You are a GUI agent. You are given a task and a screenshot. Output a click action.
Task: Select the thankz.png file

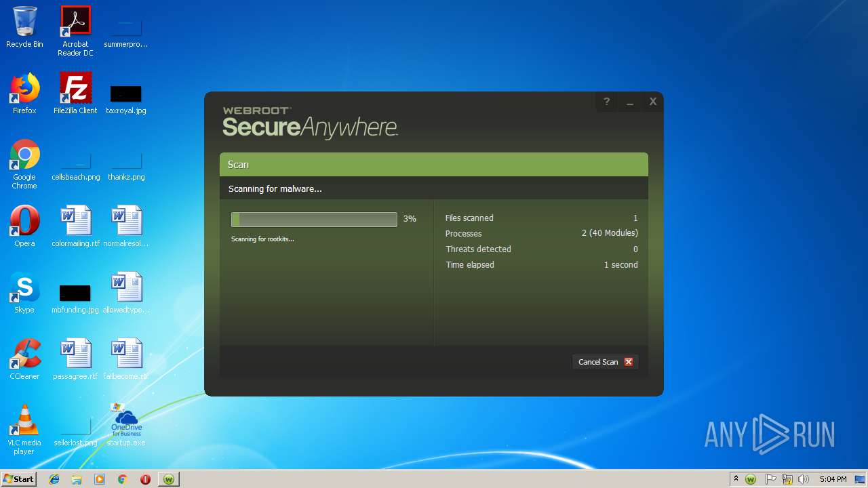tap(126, 166)
